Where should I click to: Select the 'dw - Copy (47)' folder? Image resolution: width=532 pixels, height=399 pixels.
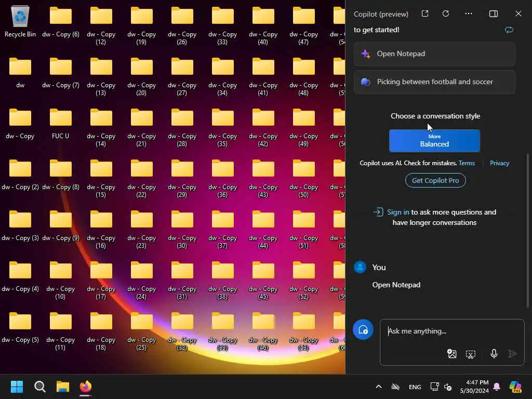coord(303,25)
